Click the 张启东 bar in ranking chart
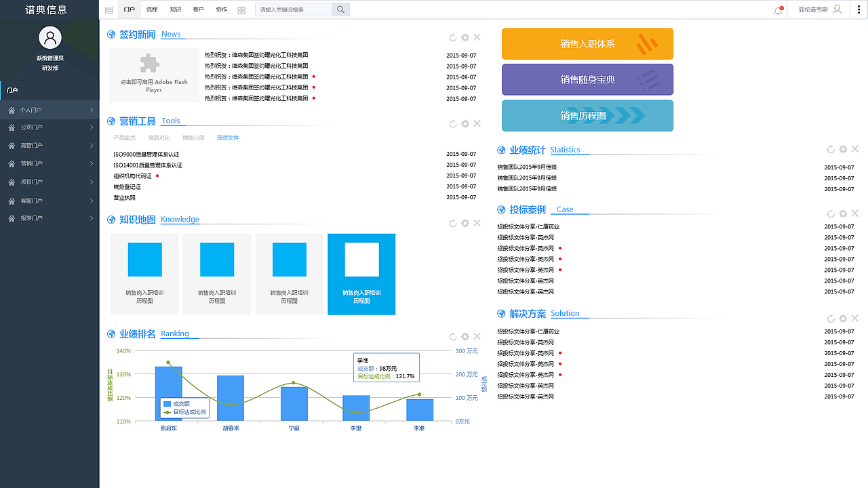 coord(168,394)
